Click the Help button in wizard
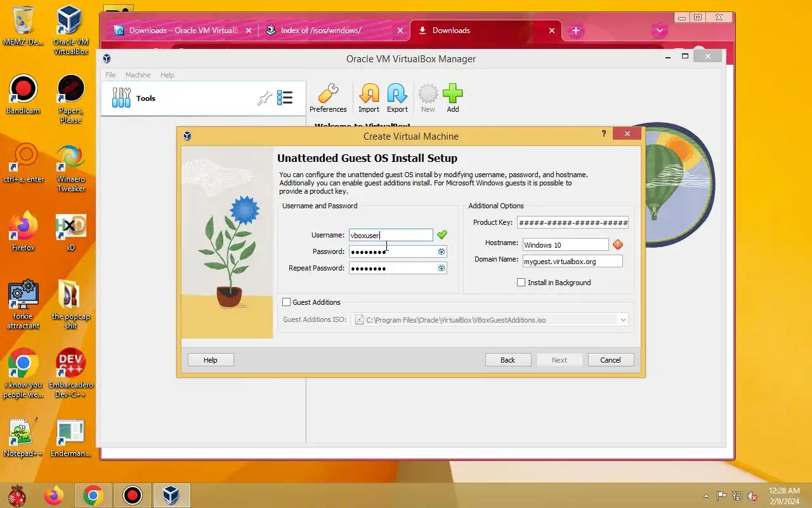The image size is (812, 508). click(211, 360)
